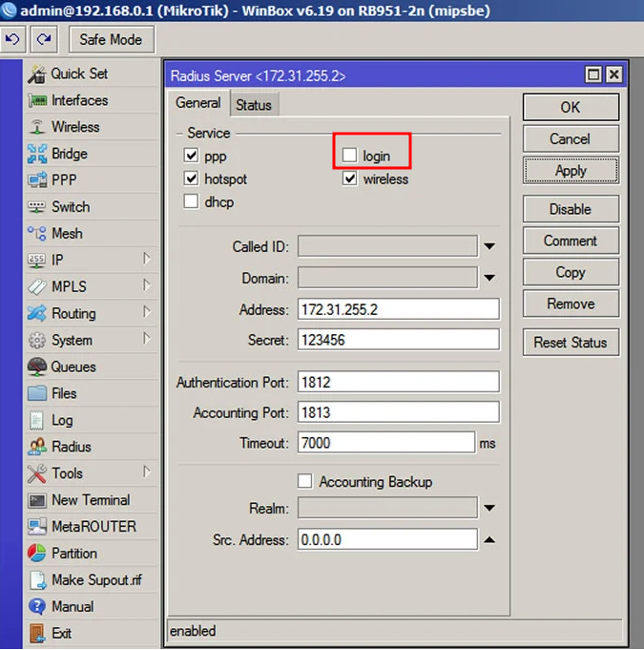This screenshot has height=650, width=644.
Task: Click the Quick Set wand icon
Action: (x=37, y=74)
